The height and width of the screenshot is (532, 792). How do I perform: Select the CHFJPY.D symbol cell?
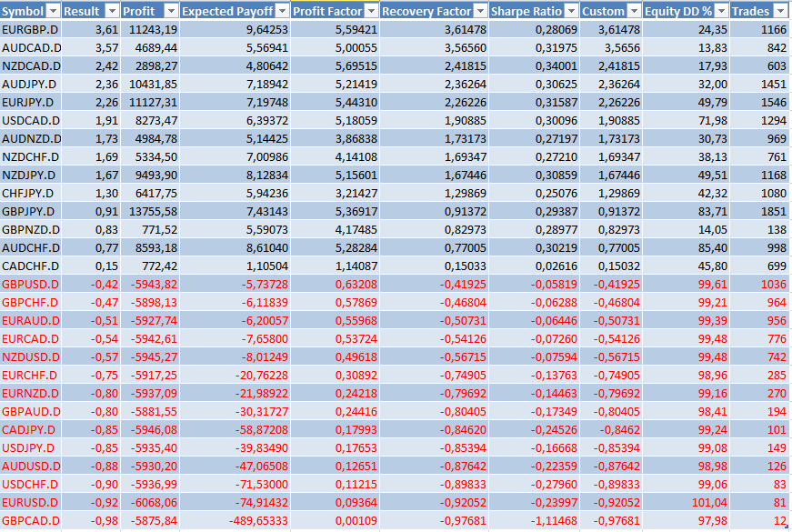pos(30,194)
